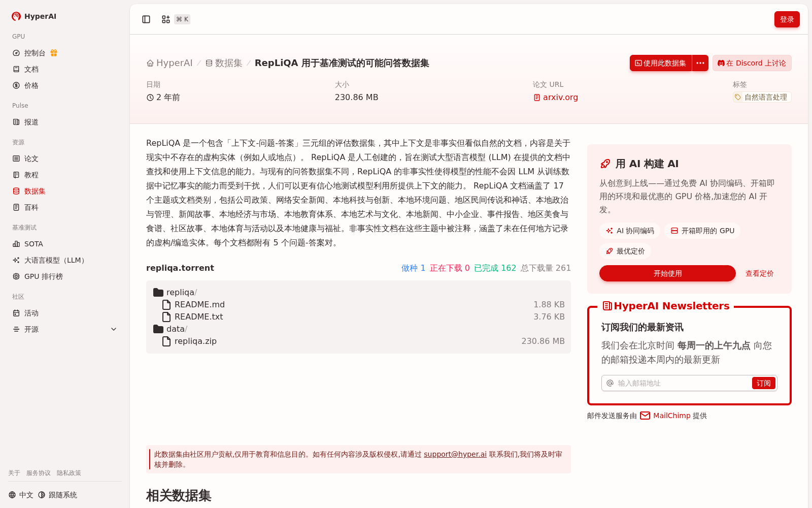Go to HyperAI breadcrumb home
The image size is (812, 508).
coord(170,63)
